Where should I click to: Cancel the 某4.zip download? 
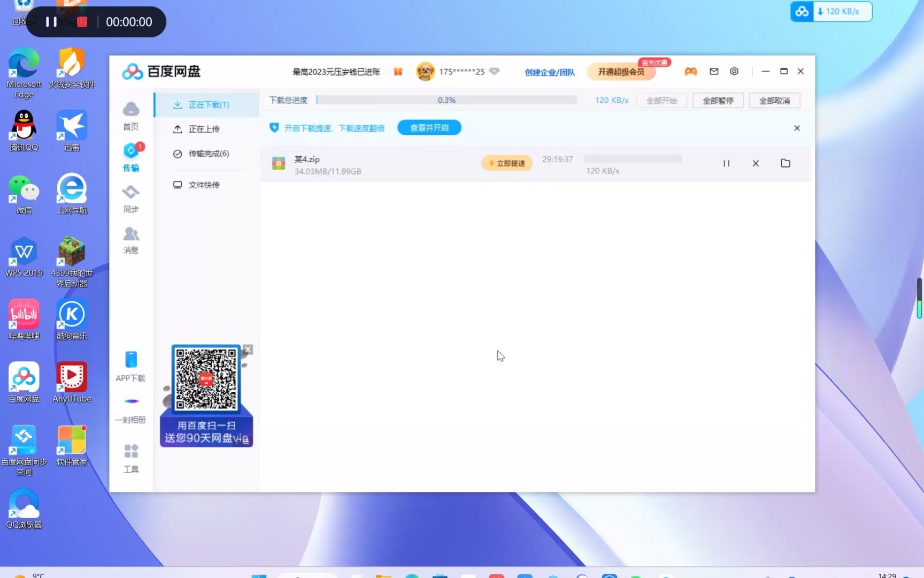coord(756,163)
